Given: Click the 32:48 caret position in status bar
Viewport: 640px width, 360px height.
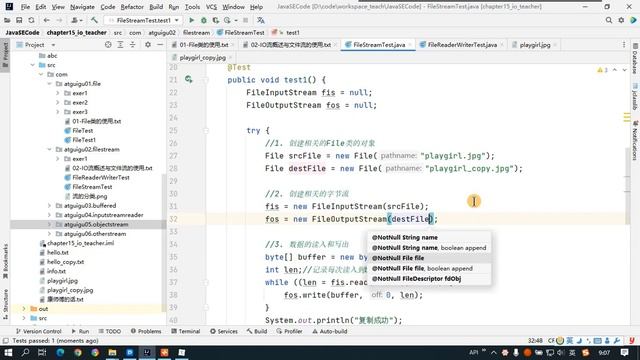Looking at the screenshot, I should pyautogui.click(x=535, y=340).
